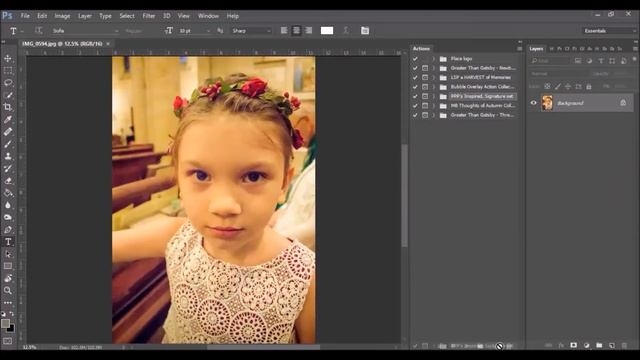This screenshot has height=360, width=640.
Task: Toggle checkmark for LSP a HARVEST of Memories
Action: point(415,78)
